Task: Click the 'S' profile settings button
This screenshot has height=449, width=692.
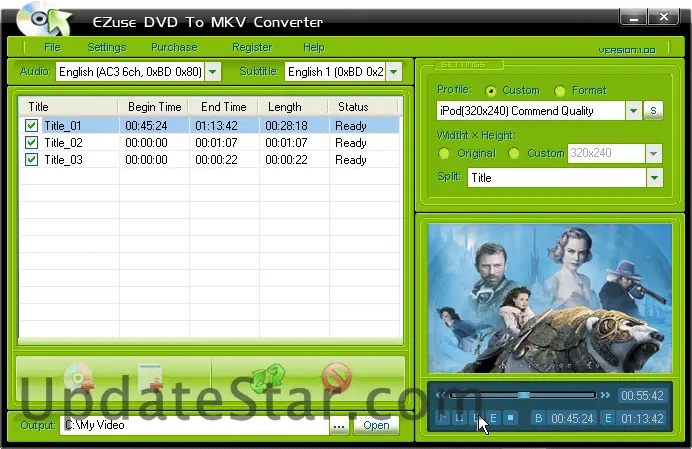Action: tap(653, 110)
